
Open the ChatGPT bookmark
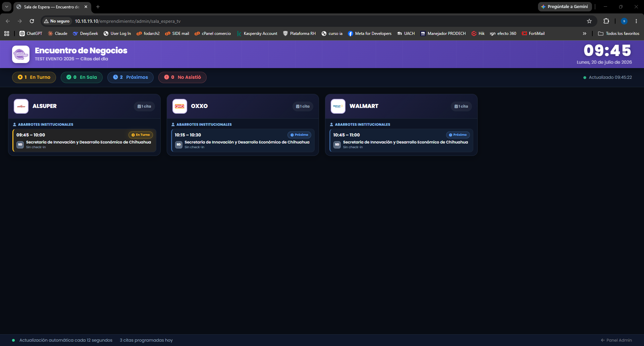click(x=31, y=34)
